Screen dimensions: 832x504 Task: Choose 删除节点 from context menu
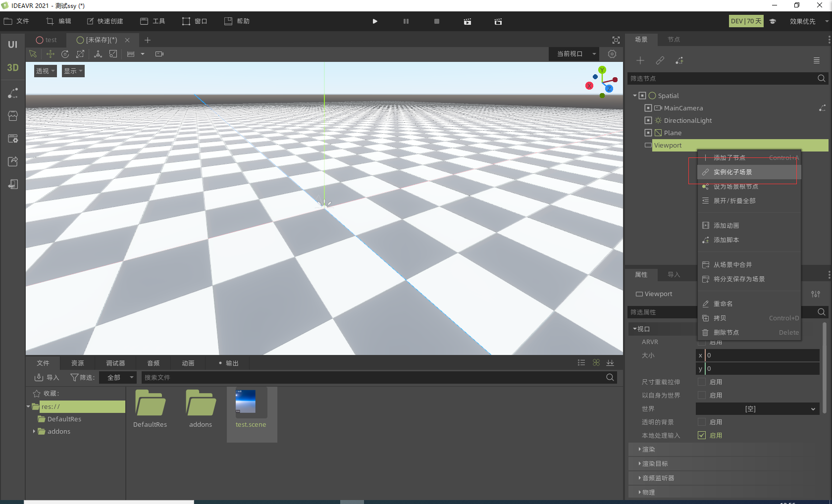point(749,333)
